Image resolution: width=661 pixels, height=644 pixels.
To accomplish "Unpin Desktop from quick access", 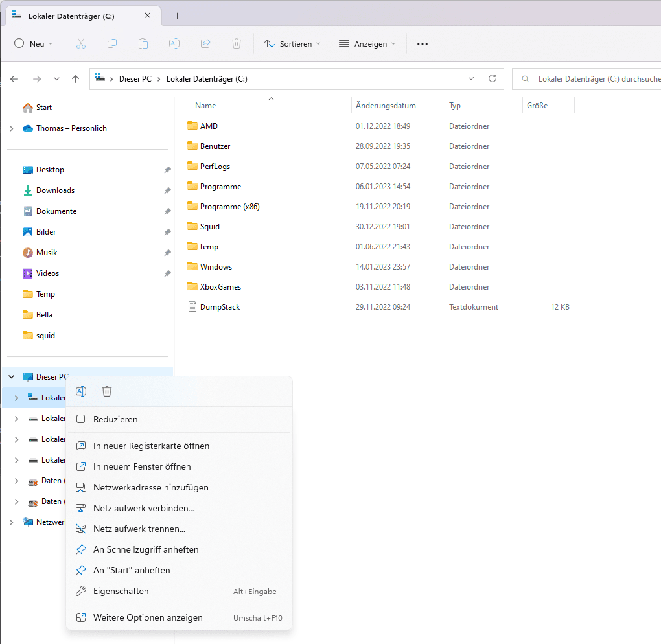I will pos(167,170).
